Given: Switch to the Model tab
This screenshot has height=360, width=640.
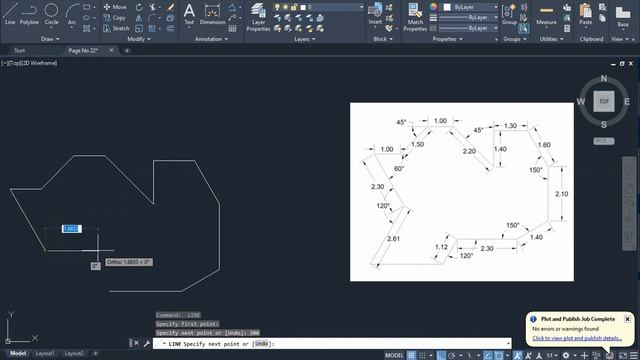Looking at the screenshot, I should (x=18, y=353).
